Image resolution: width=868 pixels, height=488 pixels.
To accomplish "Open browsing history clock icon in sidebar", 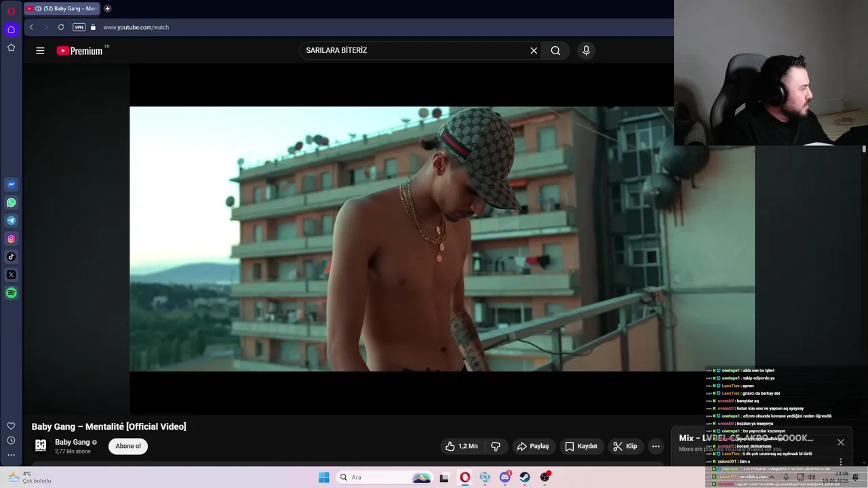I will pos(11,441).
